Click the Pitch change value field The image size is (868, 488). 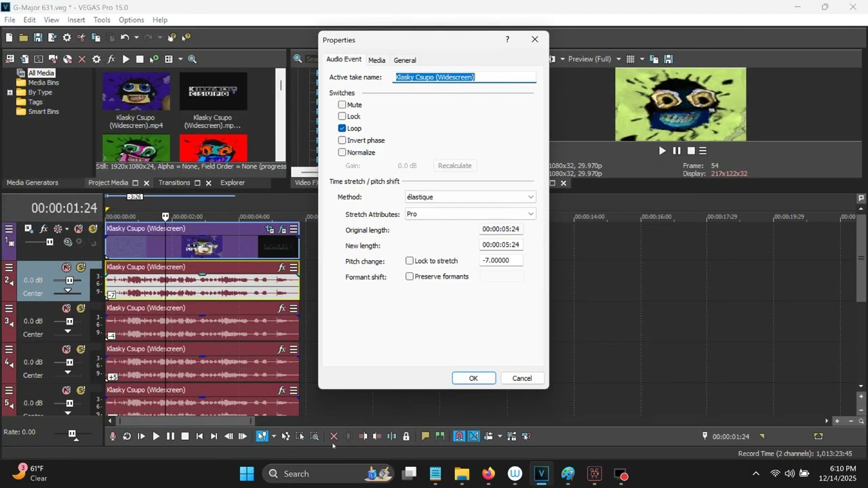coord(502,261)
